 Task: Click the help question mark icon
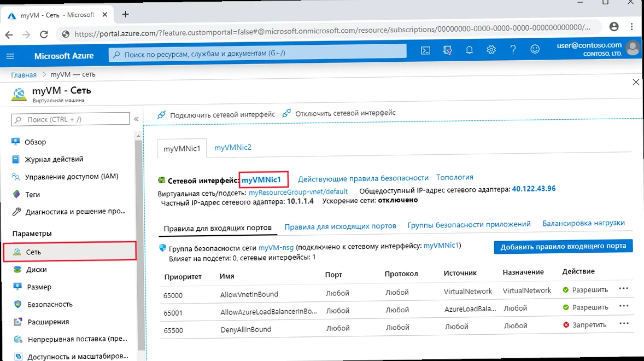pyautogui.click(x=513, y=50)
